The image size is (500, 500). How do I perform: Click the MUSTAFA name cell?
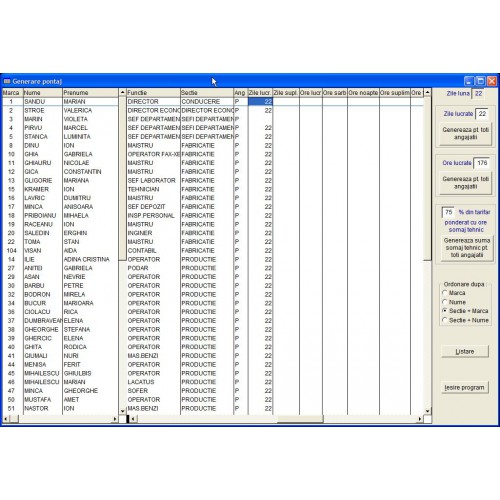[x=43, y=400]
